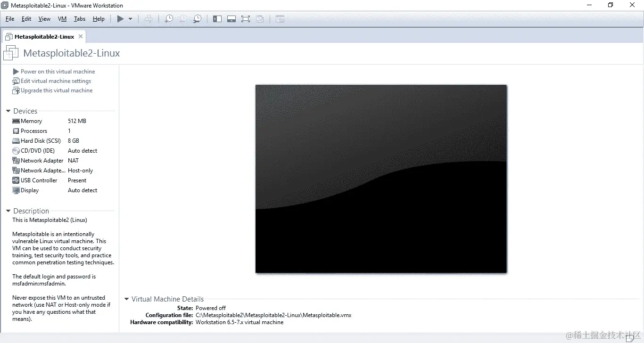Image resolution: width=644 pixels, height=343 pixels.
Task: Click the large VM icon beside title
Action: [11, 53]
